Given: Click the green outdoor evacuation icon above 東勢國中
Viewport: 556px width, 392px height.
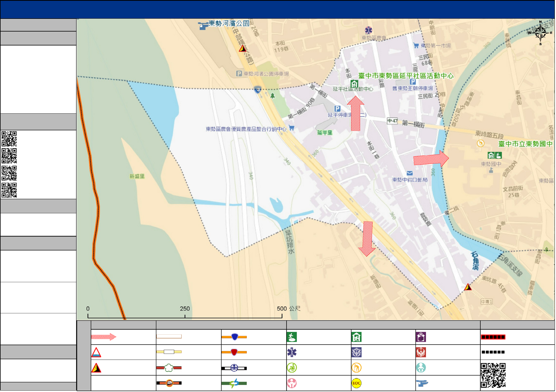Looking at the screenshot, I should pyautogui.click(x=499, y=155).
